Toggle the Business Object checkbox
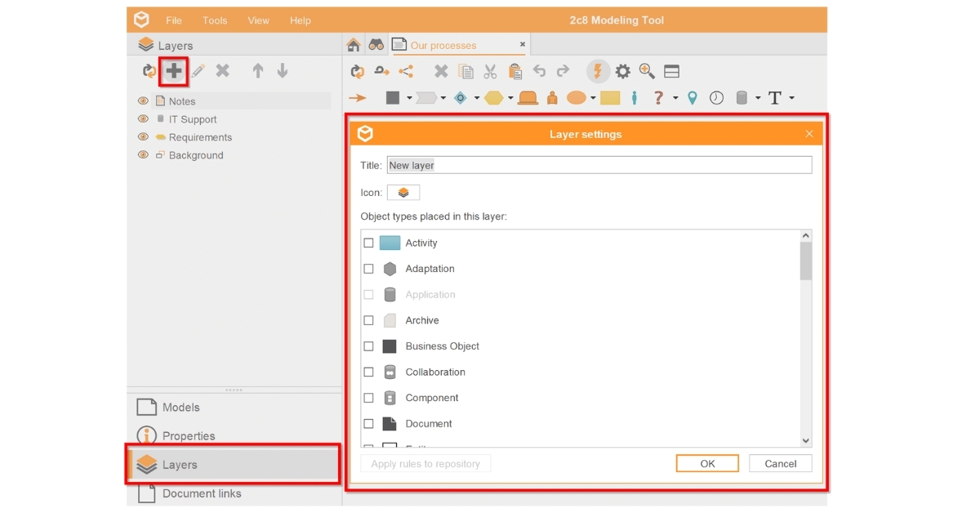This screenshot has width=980, height=513. (x=368, y=346)
